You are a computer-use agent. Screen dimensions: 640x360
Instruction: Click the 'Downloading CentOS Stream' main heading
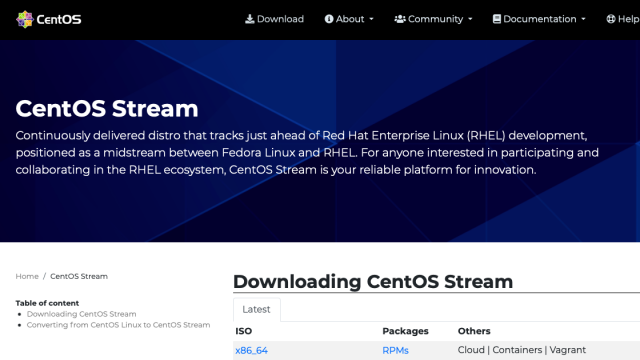373,282
